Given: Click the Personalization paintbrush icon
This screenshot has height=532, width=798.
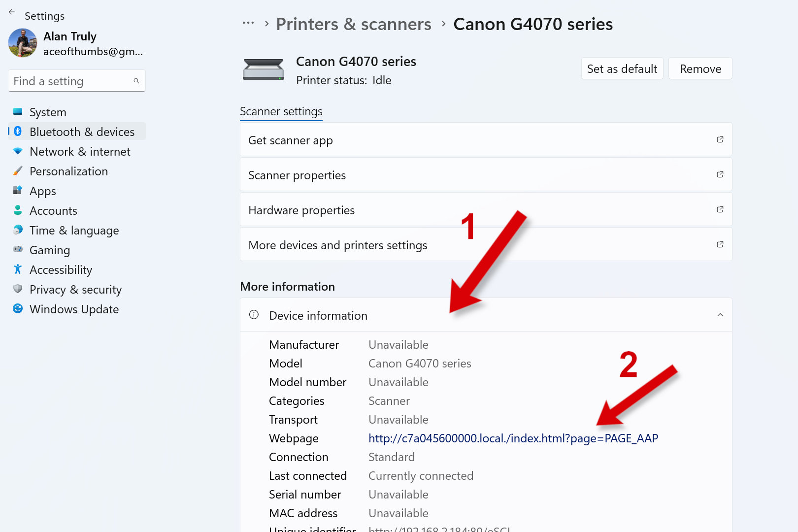Looking at the screenshot, I should [x=18, y=170].
